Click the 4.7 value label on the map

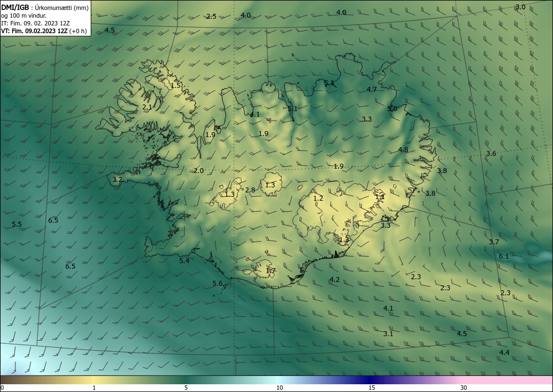point(372,89)
